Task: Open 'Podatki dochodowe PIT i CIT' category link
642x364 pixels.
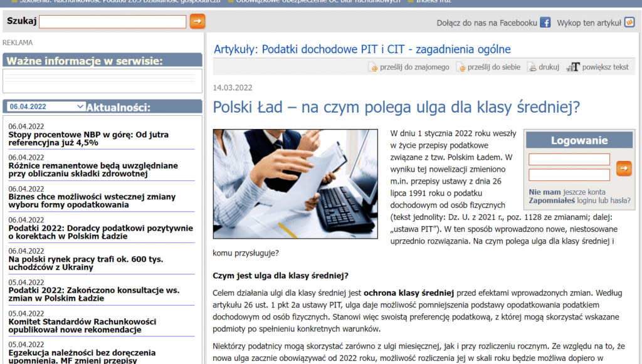Action: click(362, 49)
